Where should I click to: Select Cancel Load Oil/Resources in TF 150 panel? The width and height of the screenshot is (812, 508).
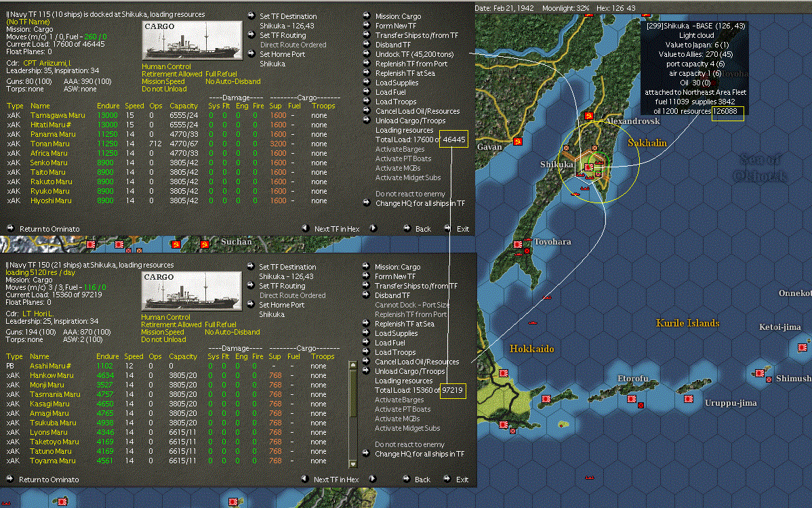pos(417,362)
